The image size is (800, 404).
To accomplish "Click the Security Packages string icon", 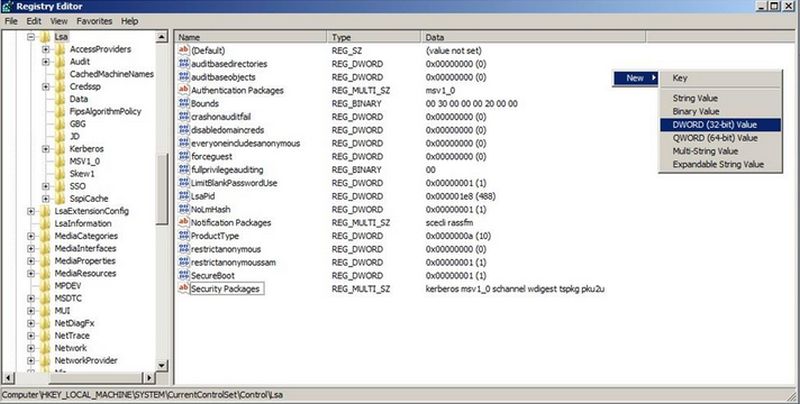I will [x=184, y=289].
